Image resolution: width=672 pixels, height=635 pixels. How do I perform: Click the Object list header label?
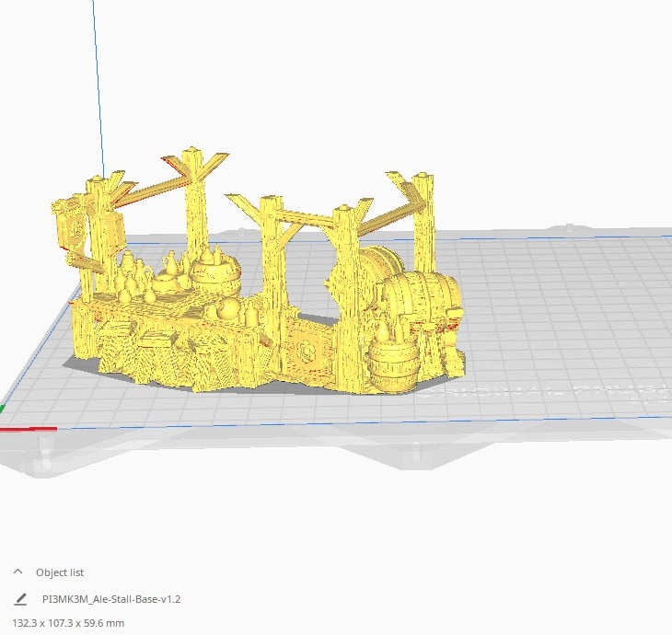coord(60,571)
